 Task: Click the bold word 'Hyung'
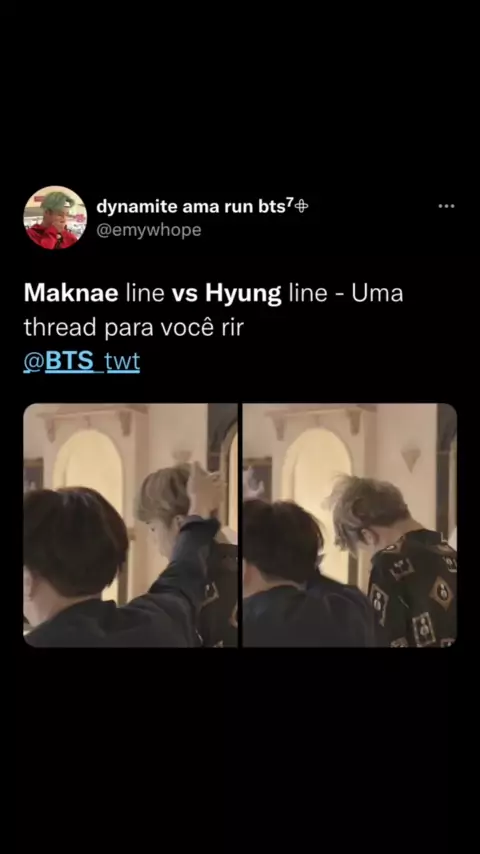(243, 294)
